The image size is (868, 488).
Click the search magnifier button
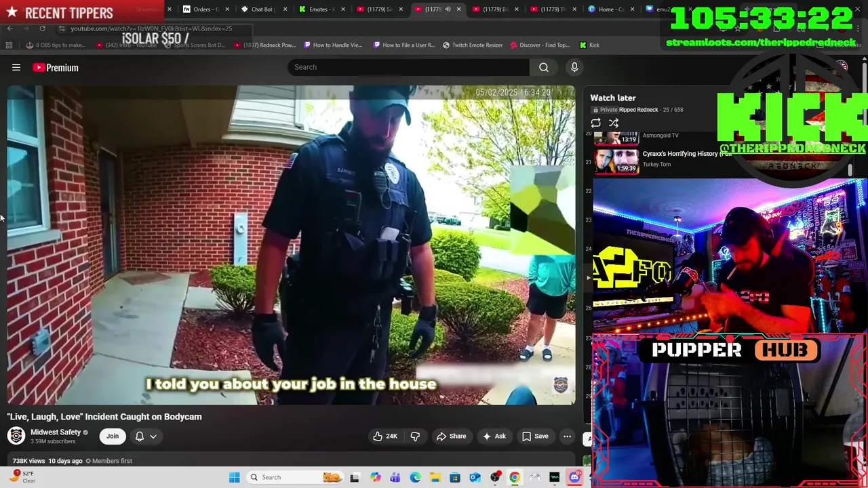coord(544,67)
